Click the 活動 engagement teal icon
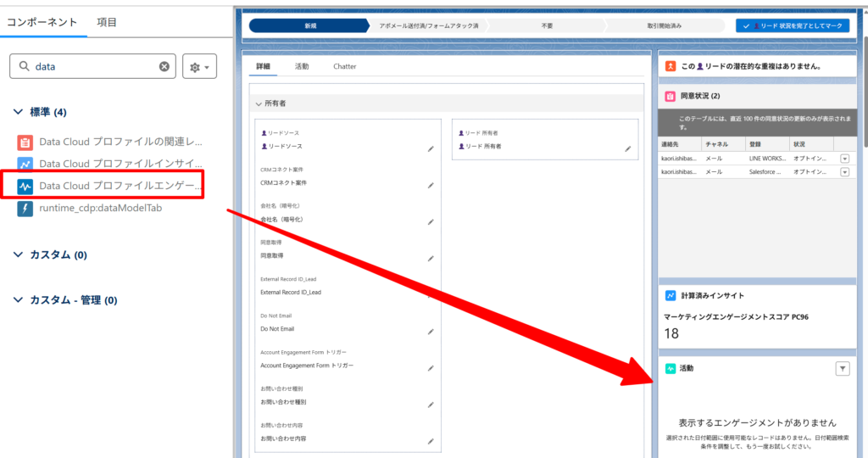This screenshot has width=868, height=458. (670, 369)
